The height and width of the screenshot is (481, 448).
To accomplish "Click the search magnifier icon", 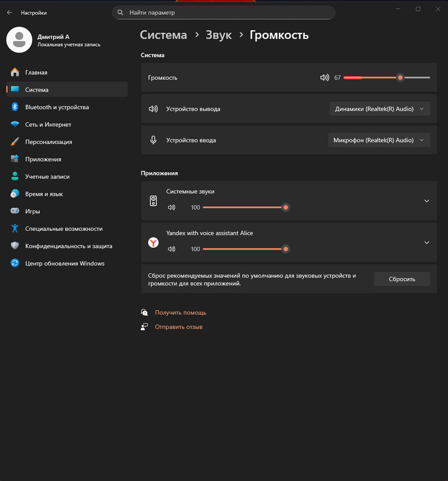I will point(121,12).
